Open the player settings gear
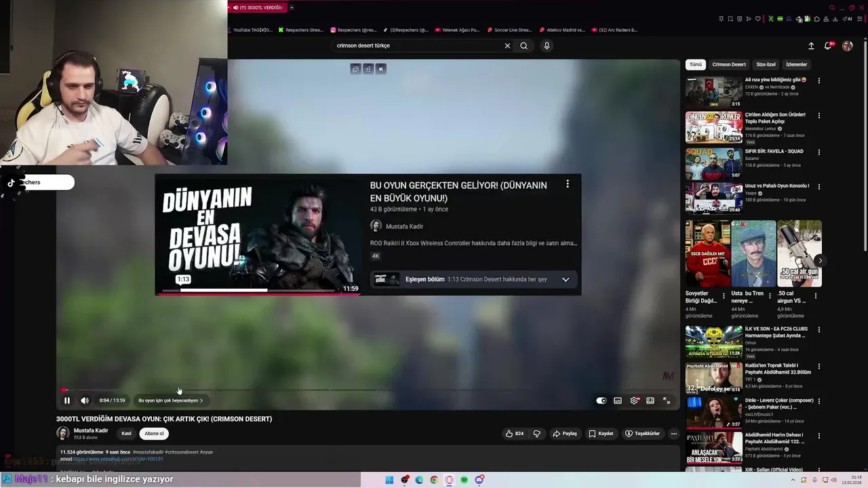 tap(634, 401)
